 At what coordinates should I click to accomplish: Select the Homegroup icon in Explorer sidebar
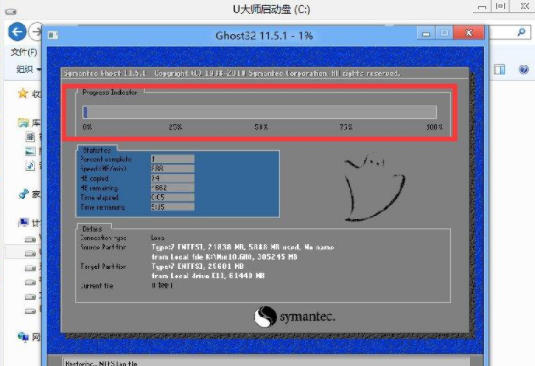[24, 194]
